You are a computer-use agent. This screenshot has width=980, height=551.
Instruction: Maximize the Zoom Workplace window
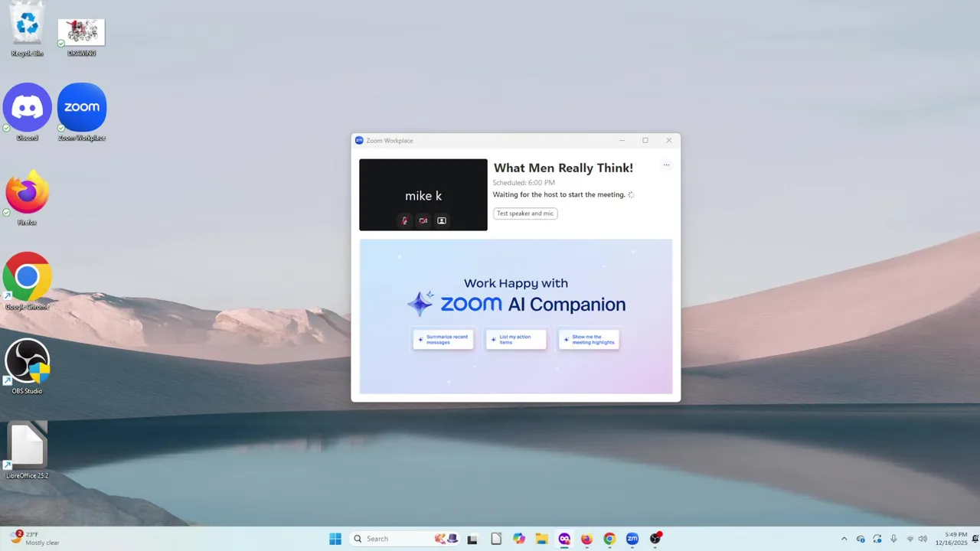click(645, 140)
